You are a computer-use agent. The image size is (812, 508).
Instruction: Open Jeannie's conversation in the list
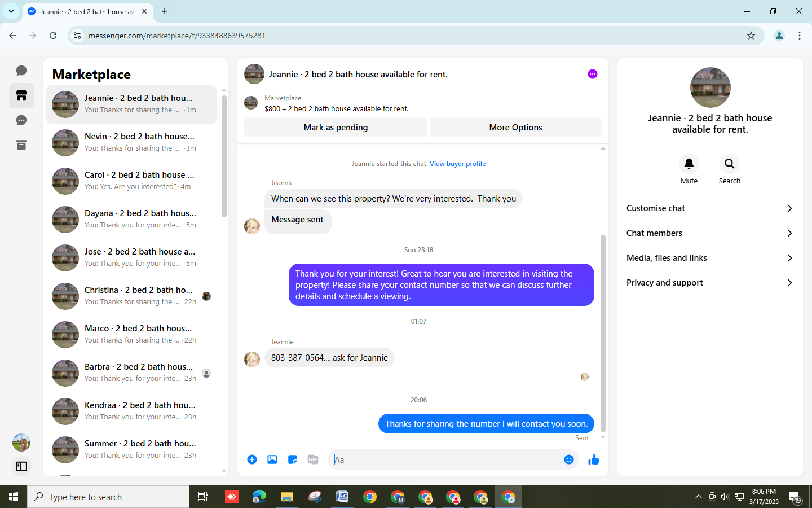[x=131, y=104]
